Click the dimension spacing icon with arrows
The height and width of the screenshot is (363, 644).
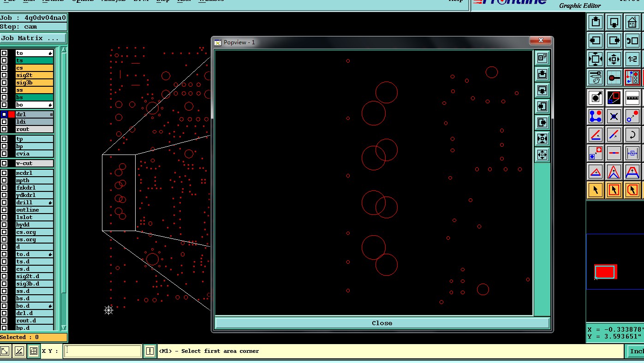coord(632,153)
